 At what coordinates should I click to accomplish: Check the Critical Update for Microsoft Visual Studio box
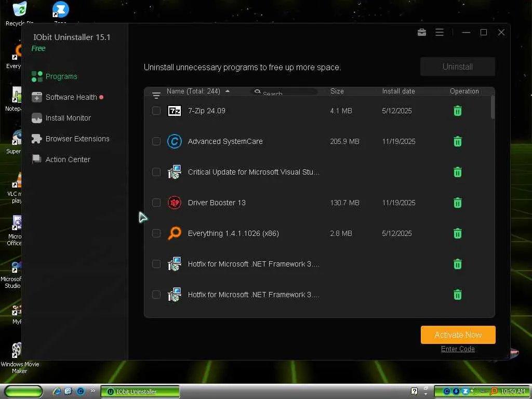click(x=156, y=172)
